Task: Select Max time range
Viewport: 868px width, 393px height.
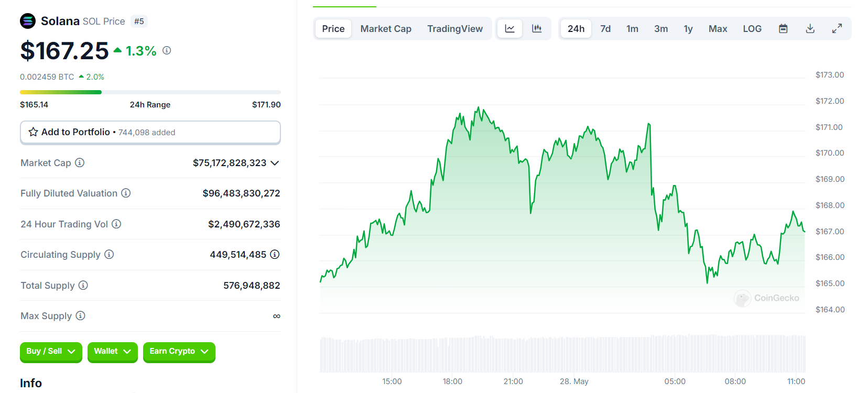Action: (718, 29)
